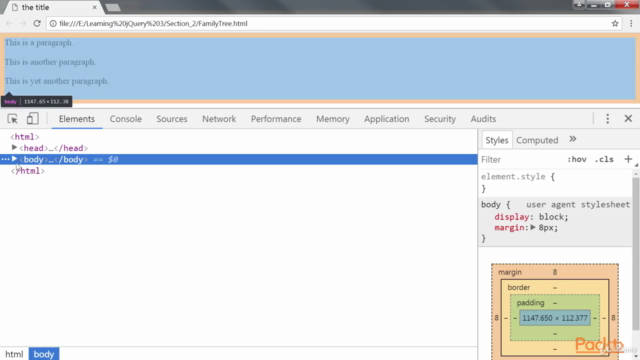Open the Network tab
This screenshot has width=640, height=360.
[219, 119]
